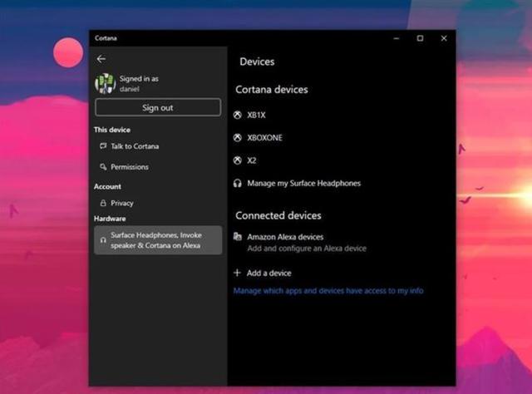Maximize the Cortana window
The image size is (532, 394).
(x=420, y=38)
